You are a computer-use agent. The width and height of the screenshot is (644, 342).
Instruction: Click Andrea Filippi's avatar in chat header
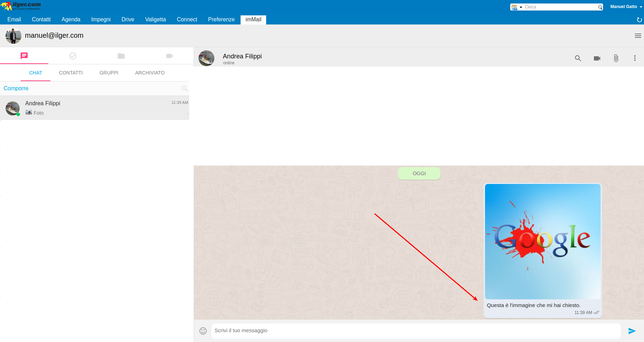pos(207,58)
